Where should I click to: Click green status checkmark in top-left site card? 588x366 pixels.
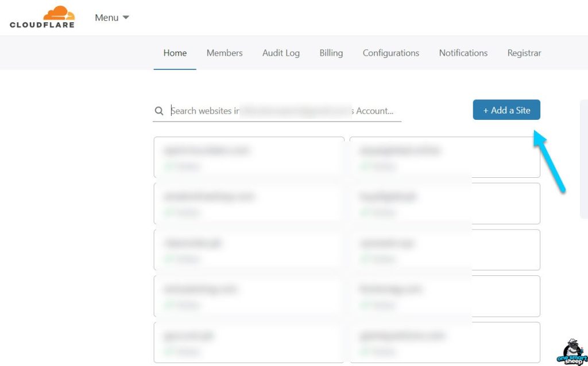click(x=169, y=166)
